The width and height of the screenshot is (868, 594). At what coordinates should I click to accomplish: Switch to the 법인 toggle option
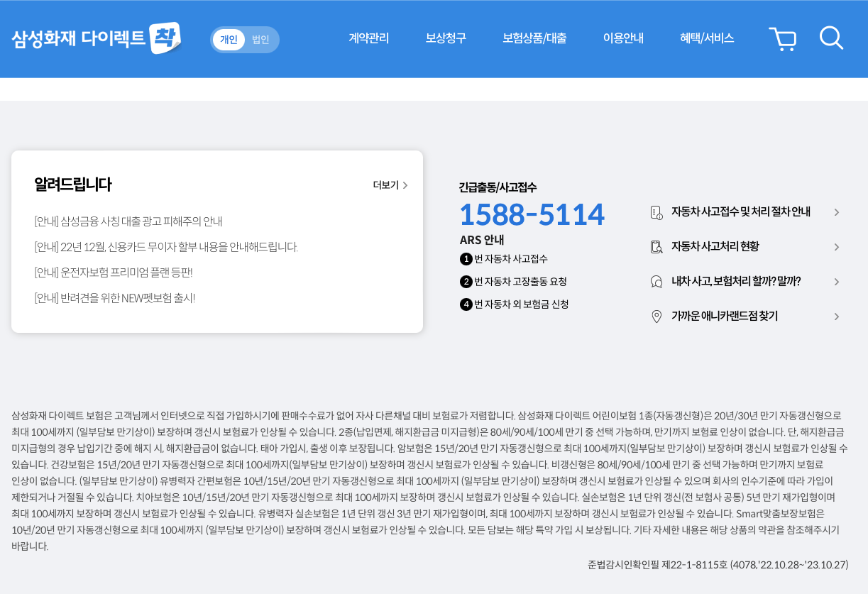click(260, 40)
